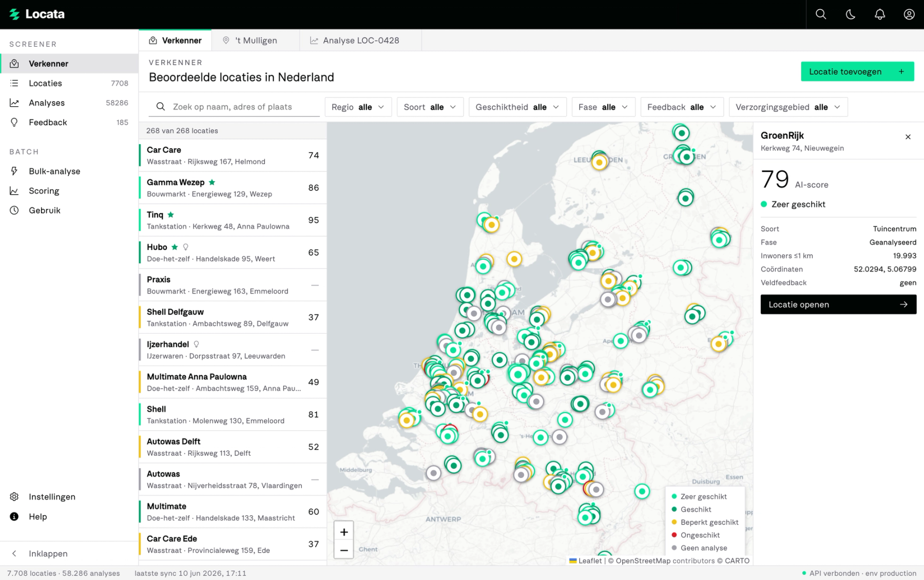Click plus icon on Locatie toevoegen
Screen dimensions: 924x580
tap(901, 71)
